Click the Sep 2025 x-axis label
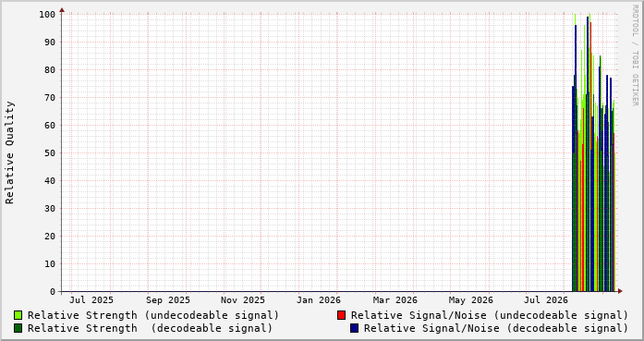The image size is (644, 341). [168, 300]
